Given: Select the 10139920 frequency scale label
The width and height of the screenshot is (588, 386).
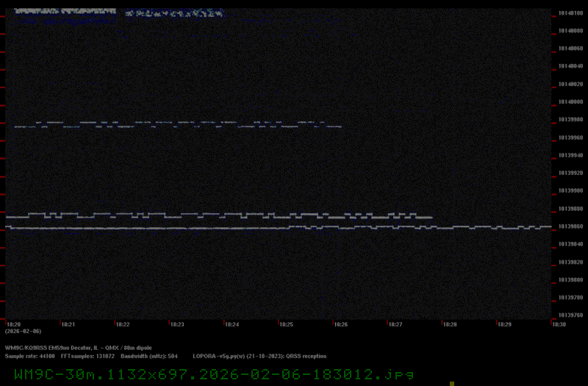Looking at the screenshot, I should 571,173.
